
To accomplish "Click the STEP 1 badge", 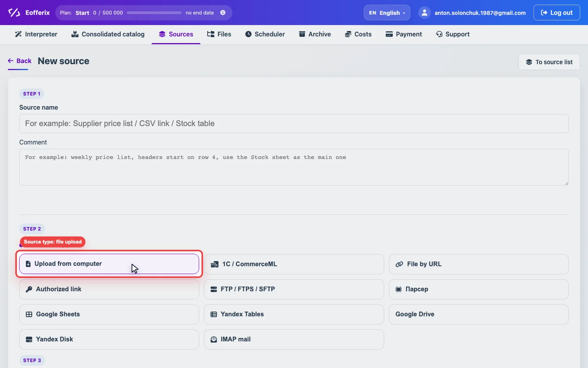I will (x=32, y=94).
